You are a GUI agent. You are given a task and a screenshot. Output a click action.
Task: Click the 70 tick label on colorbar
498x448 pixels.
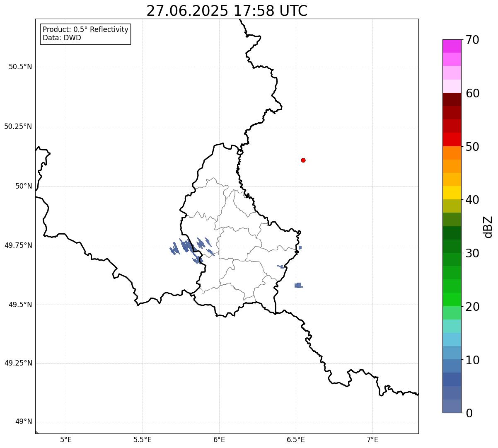pos(472,40)
